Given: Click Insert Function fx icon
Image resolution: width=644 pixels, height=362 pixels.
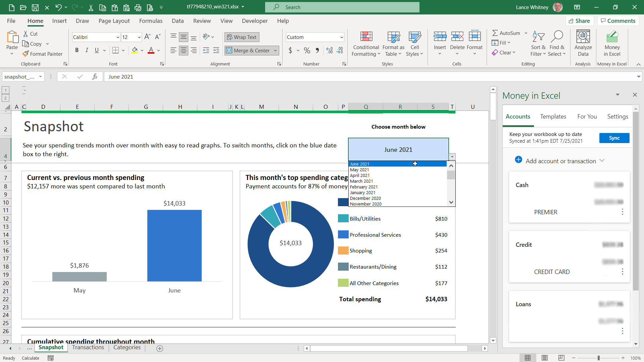Looking at the screenshot, I should 95,77.
